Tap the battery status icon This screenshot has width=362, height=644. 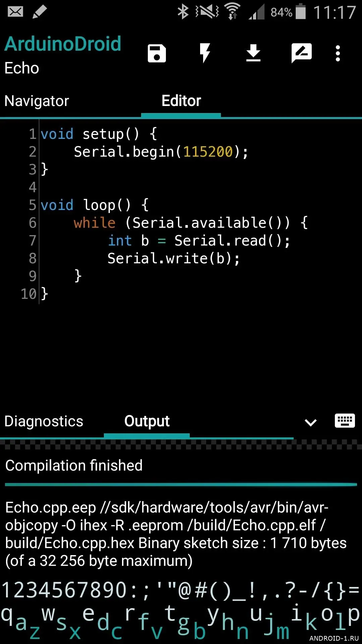300,11
